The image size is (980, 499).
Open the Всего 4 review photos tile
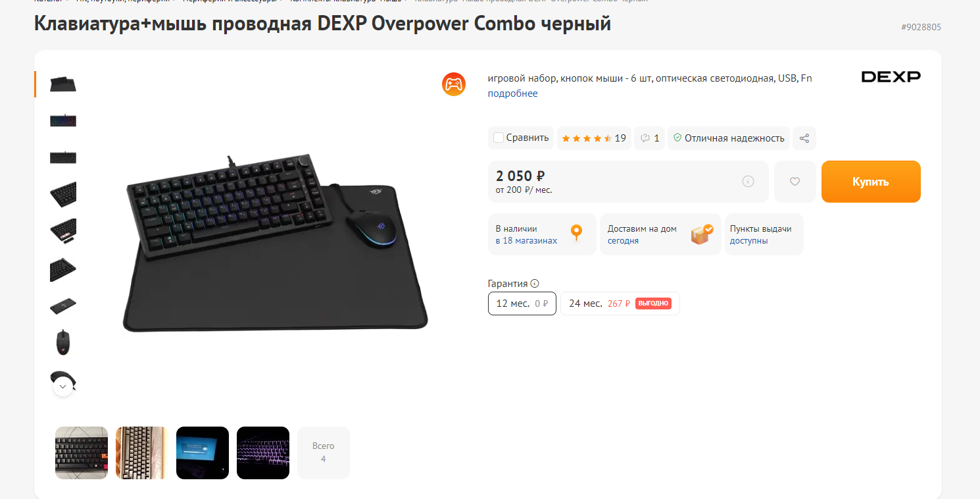tap(324, 452)
